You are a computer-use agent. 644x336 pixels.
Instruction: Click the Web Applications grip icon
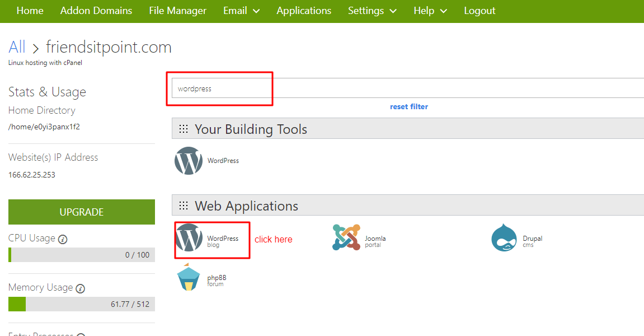pos(184,206)
